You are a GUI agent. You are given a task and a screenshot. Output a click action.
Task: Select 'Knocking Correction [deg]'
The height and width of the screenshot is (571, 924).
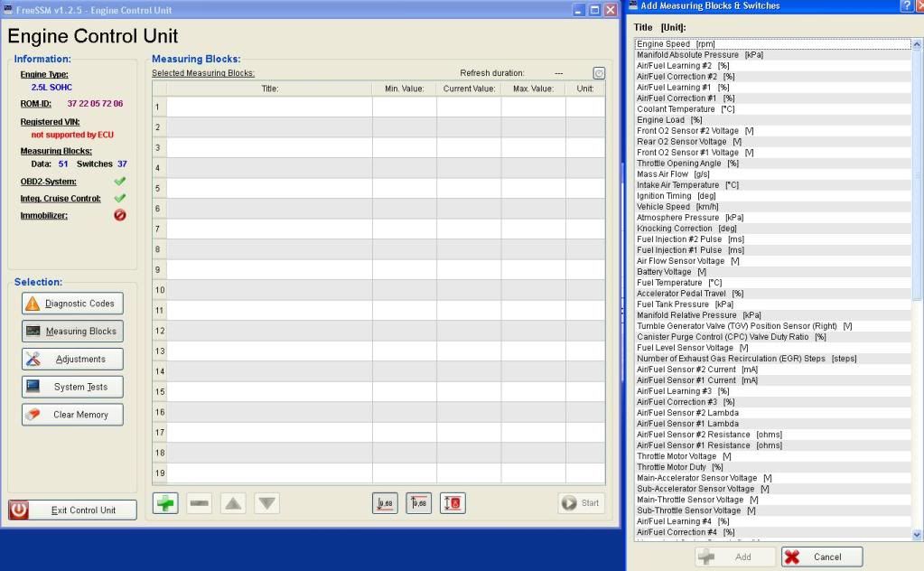point(772,228)
